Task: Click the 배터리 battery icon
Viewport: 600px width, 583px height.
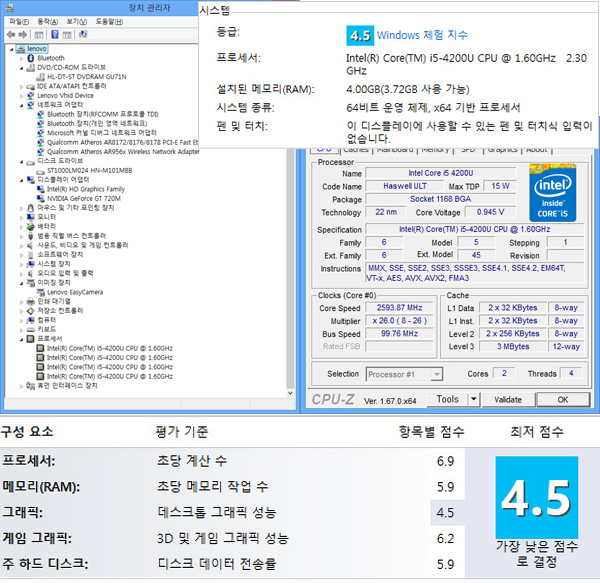Action: pyautogui.click(x=31, y=226)
